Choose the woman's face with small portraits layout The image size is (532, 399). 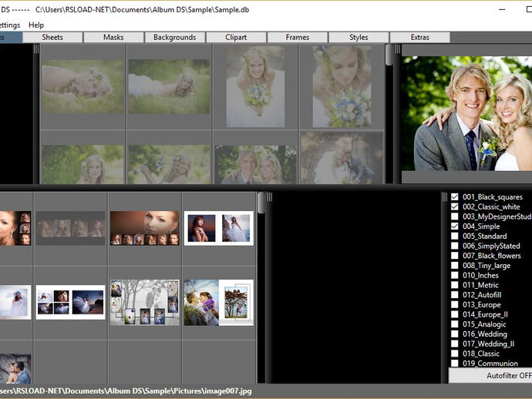click(145, 228)
